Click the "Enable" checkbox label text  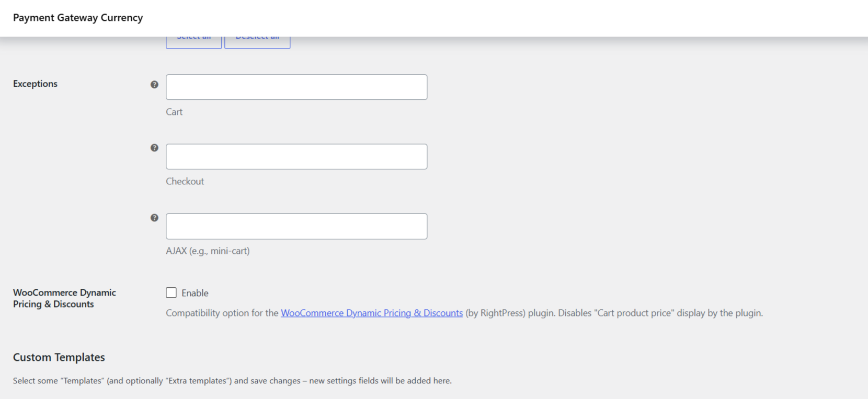click(x=195, y=293)
